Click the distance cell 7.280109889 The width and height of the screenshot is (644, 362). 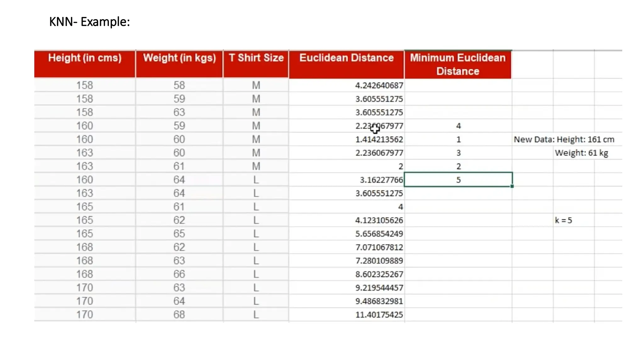point(379,261)
